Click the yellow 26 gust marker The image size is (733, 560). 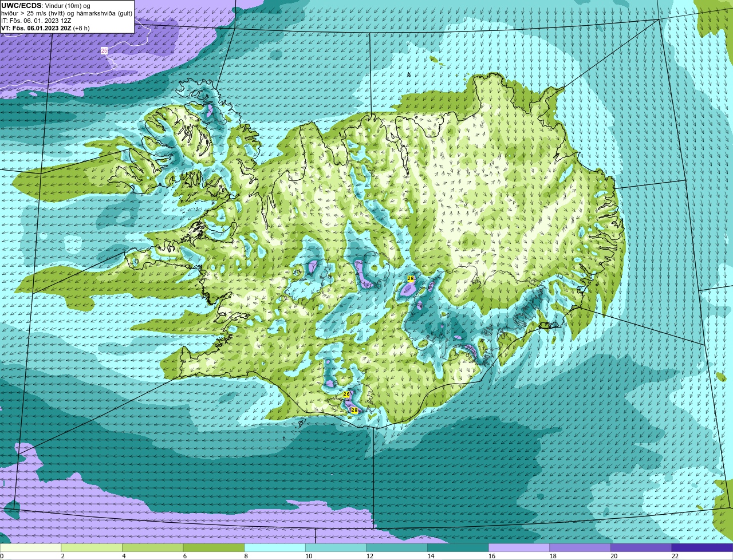point(346,395)
